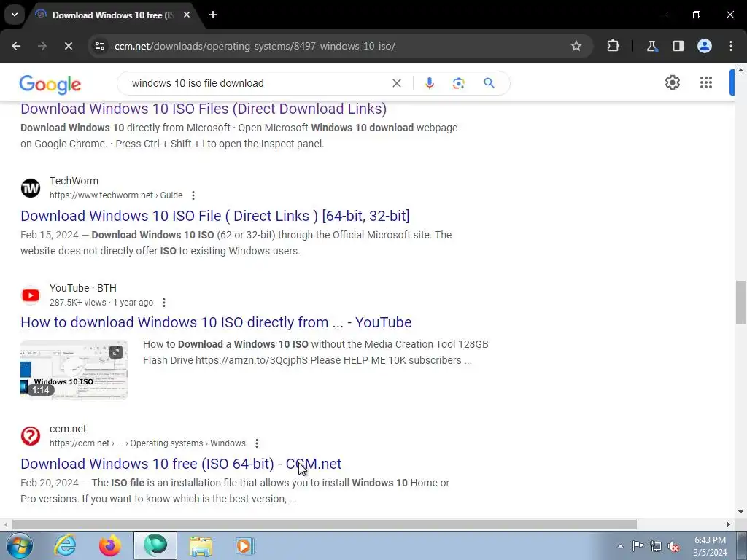Click the TechWorm URL breadcrumb
Image resolution: width=747 pixels, height=560 pixels.
[x=116, y=195]
